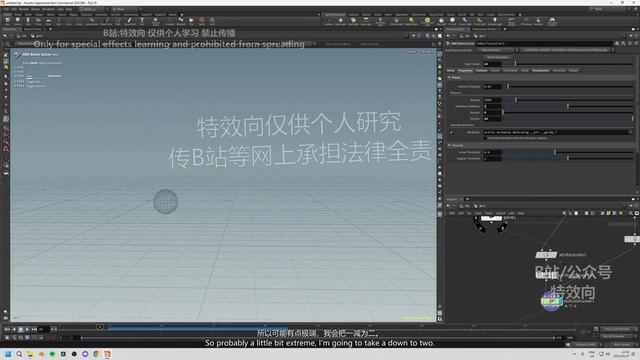Viewport: 640px width, 360px height.
Task: Add a Point Light from shelf
Action: click(x=340, y=20)
